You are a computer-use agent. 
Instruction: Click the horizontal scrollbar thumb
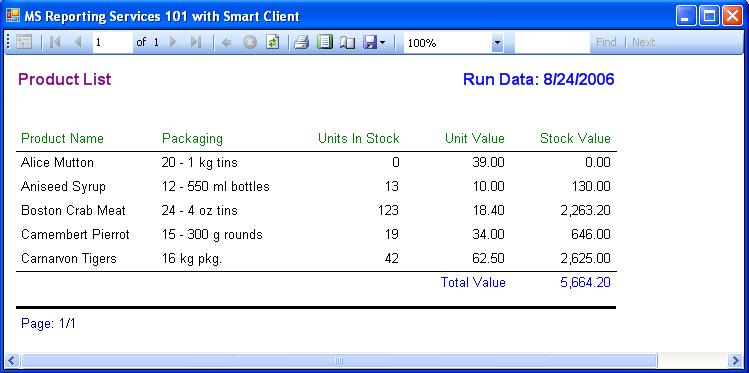coord(339,360)
